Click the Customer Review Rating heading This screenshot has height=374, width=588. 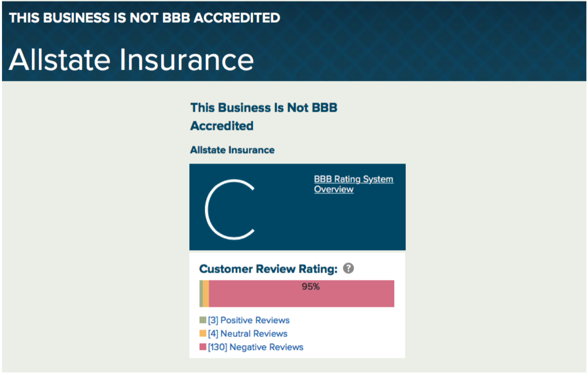pyautogui.click(x=269, y=269)
